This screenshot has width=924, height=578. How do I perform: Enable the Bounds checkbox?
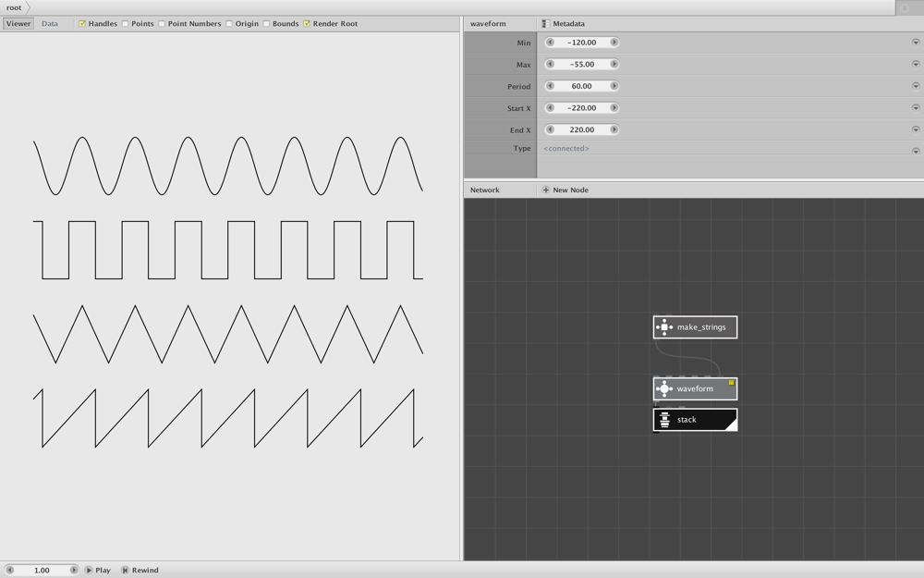266,24
